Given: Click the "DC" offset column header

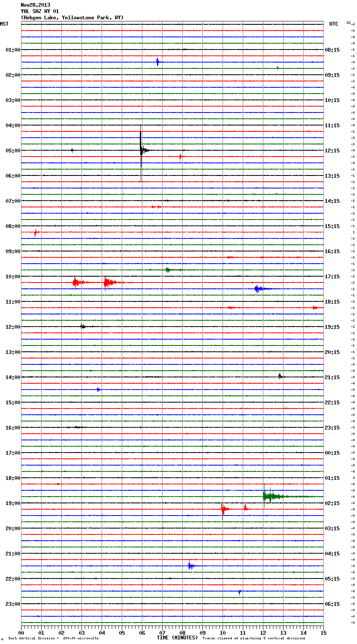Looking at the screenshot, I should pyautogui.click(x=349, y=23).
